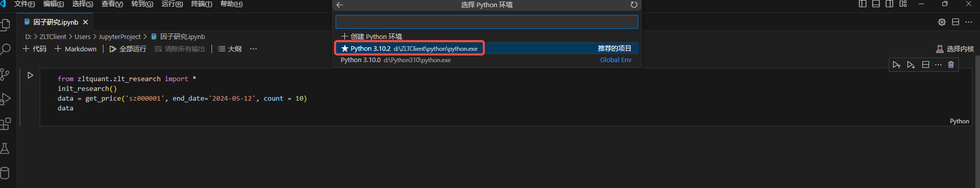Viewport: 980px width, 188px height.
Task: Open Run and Debug view
Action: coord(6,99)
